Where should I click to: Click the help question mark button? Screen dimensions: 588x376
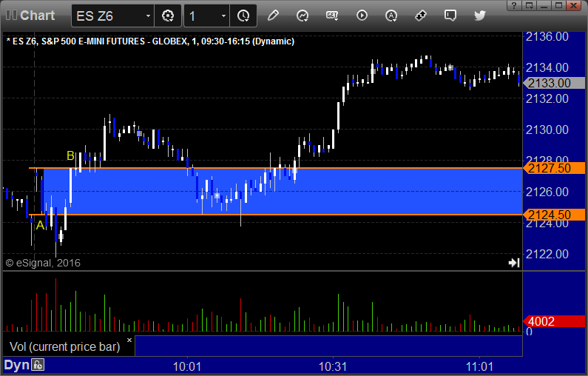[x=514, y=5]
